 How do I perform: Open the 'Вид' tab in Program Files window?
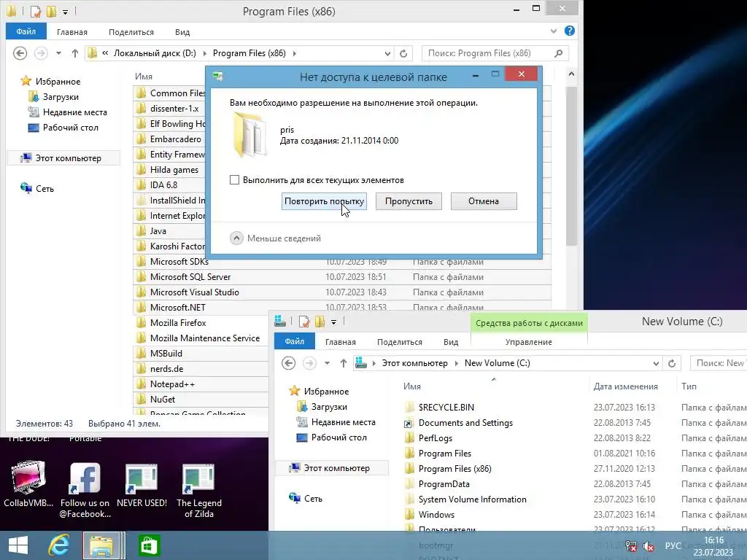182,32
